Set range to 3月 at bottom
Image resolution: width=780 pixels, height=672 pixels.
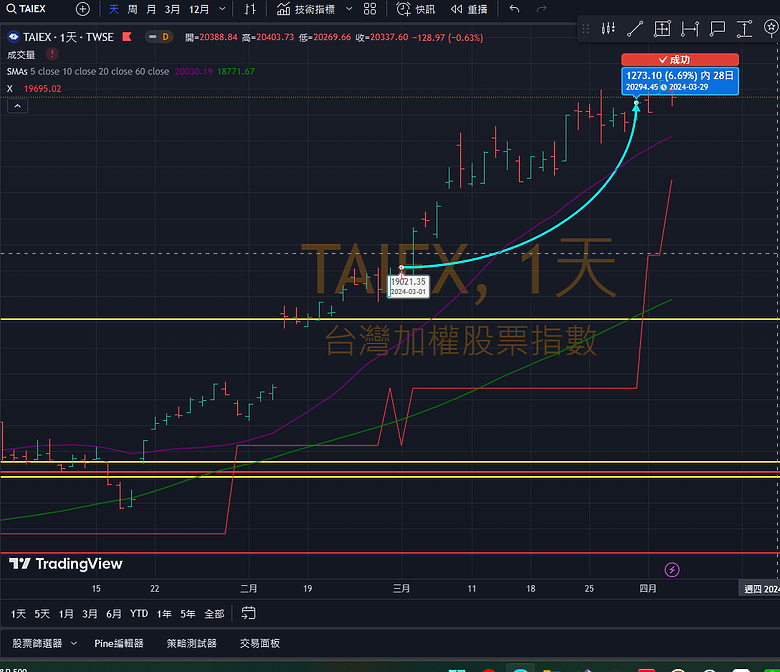coord(90,614)
